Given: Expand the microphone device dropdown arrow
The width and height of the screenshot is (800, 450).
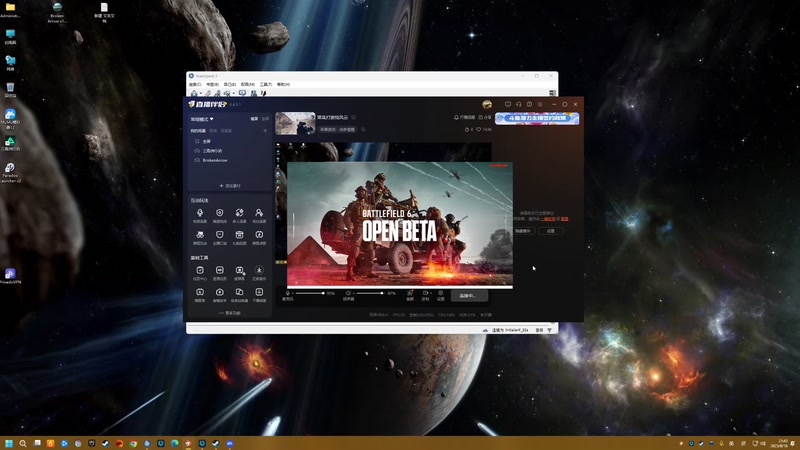Looking at the screenshot, I should click(x=293, y=293).
